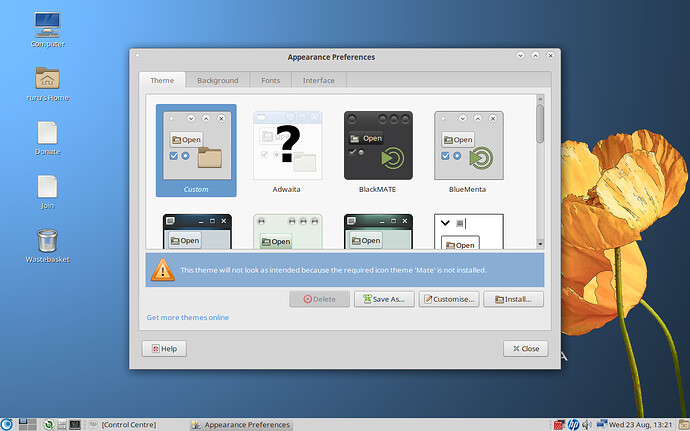
Task: Minimize the Appearance Preferences window
Action: point(521,55)
